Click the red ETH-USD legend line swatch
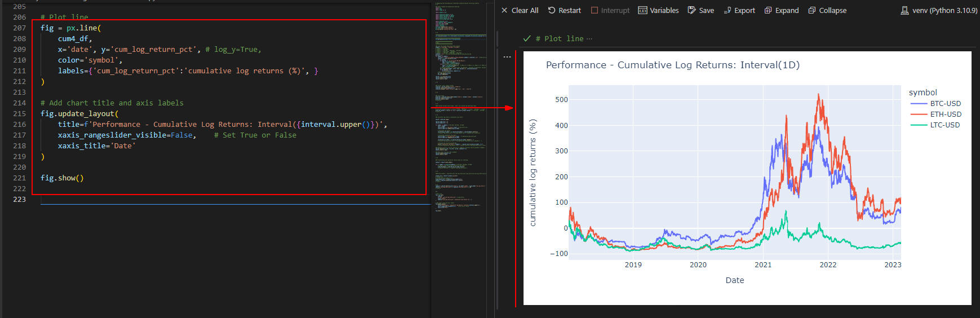The image size is (980, 318). 919,114
